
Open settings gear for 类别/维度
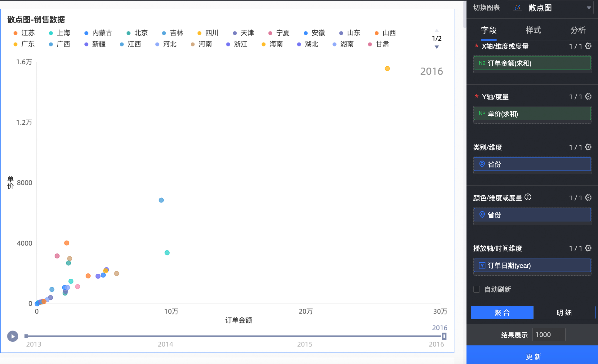pyautogui.click(x=588, y=147)
